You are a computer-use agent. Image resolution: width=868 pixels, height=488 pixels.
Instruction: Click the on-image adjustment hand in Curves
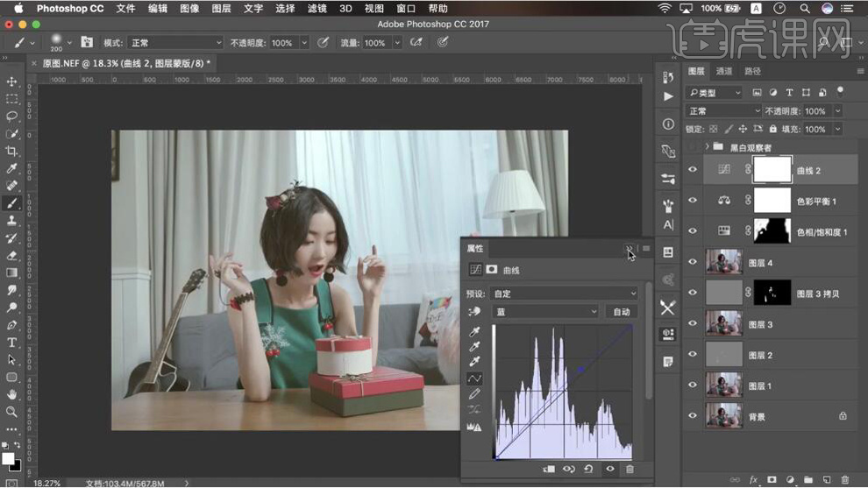[474, 312]
